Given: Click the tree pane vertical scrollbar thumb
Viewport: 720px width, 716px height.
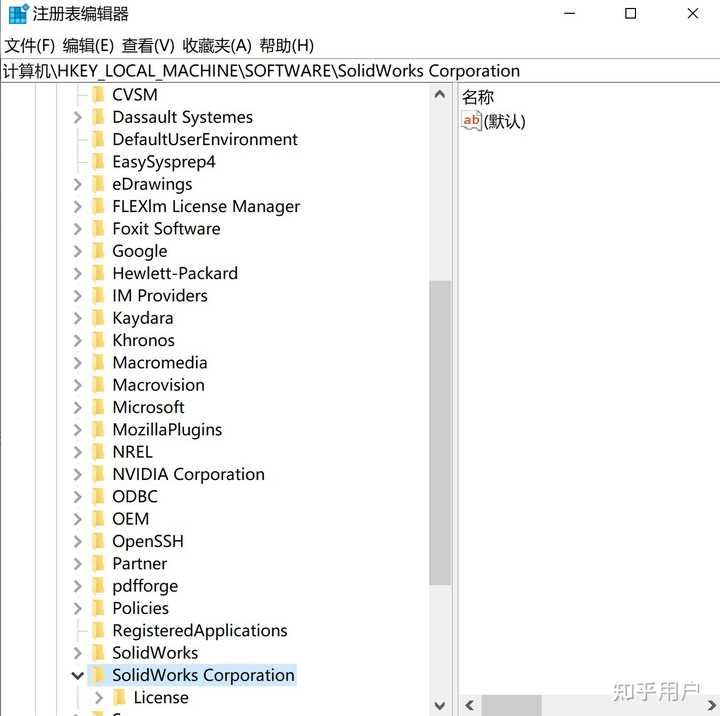Looking at the screenshot, I should click(440, 433).
